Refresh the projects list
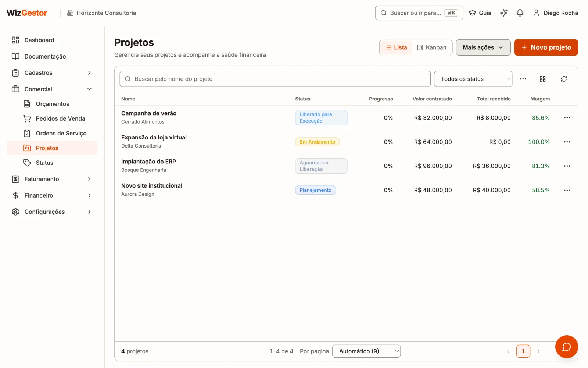588x368 pixels. click(564, 79)
